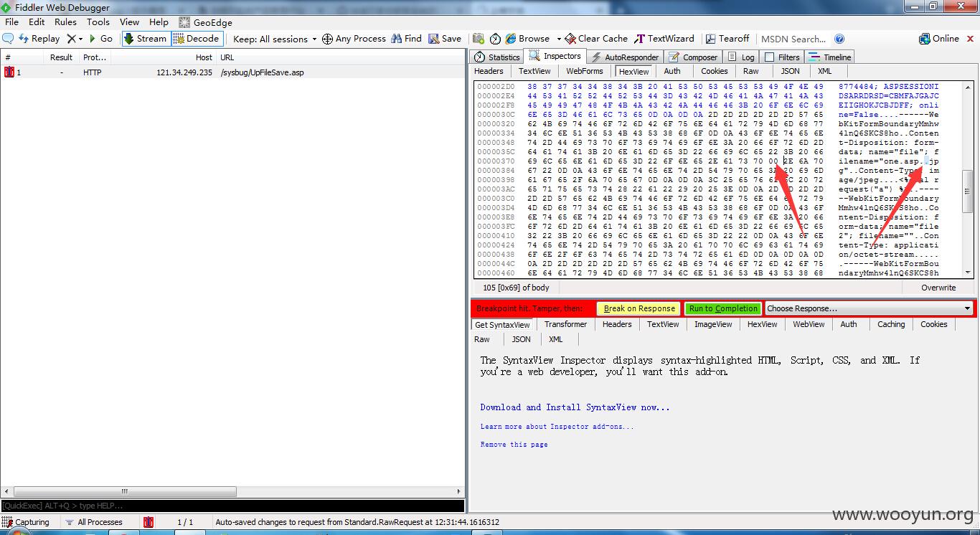The width and height of the screenshot is (980, 535).
Task: Select the request WebForms inspector tab
Action: coord(585,71)
